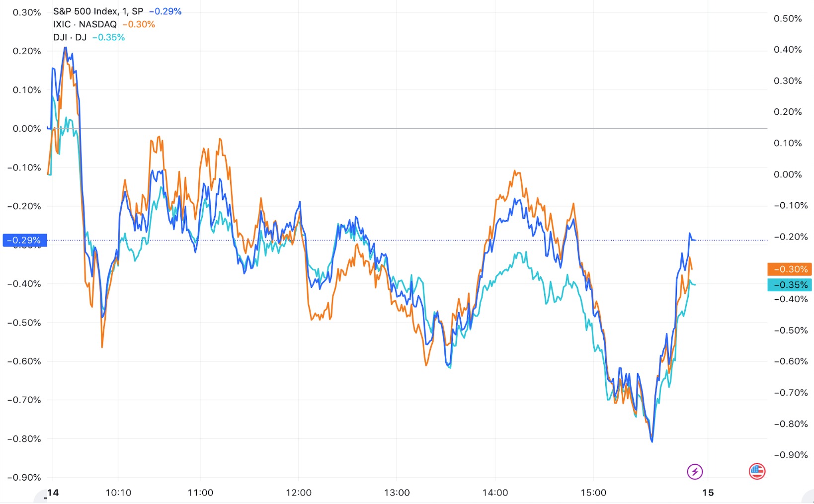Click the DJI legend -0.35% value

click(x=108, y=37)
